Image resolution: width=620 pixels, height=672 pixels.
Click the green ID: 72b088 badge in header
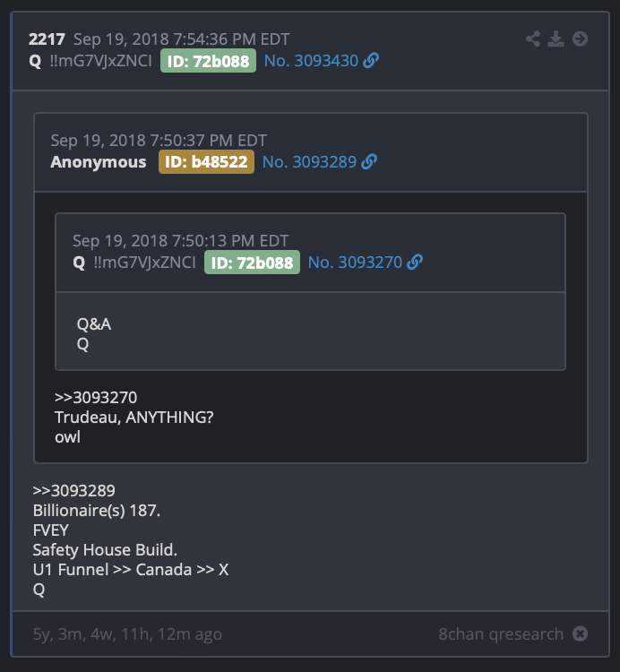(x=208, y=61)
